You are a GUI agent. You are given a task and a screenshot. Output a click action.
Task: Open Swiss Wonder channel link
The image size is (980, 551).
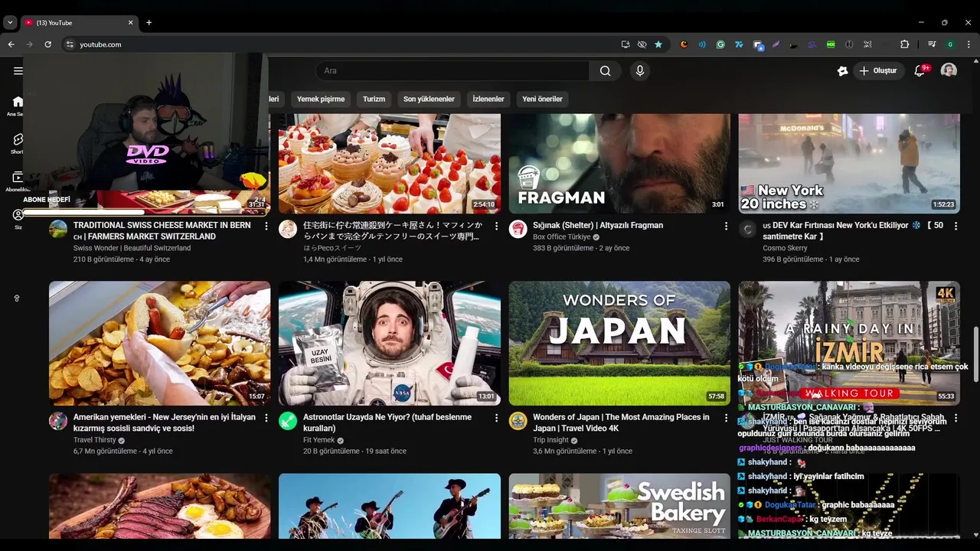pos(132,248)
